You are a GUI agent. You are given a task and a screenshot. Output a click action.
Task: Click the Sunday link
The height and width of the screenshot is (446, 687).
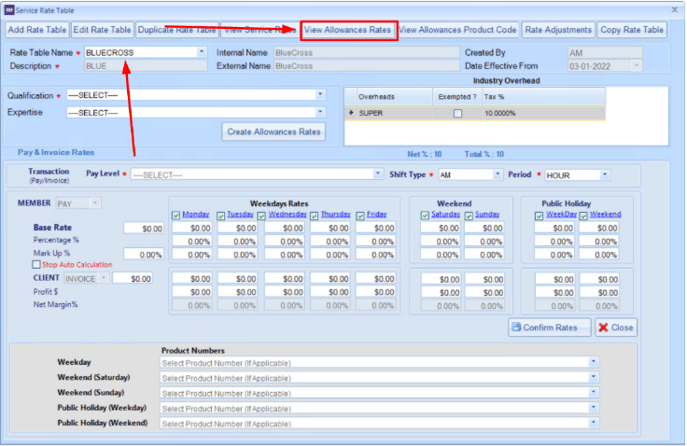[x=487, y=214]
